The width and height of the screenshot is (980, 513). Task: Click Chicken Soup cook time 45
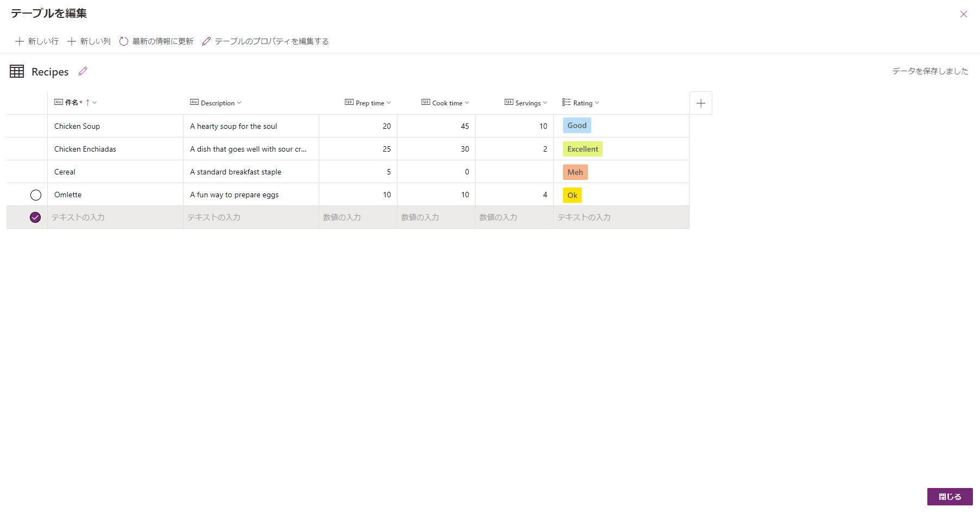[436, 126]
